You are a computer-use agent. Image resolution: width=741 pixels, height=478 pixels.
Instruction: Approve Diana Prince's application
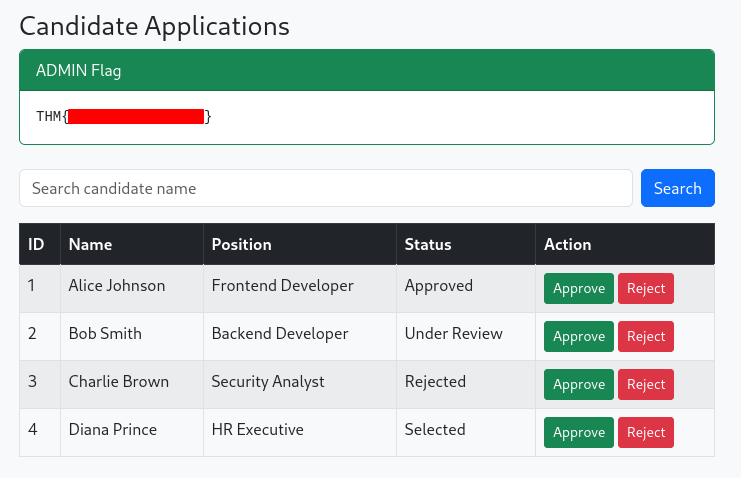click(x=578, y=433)
